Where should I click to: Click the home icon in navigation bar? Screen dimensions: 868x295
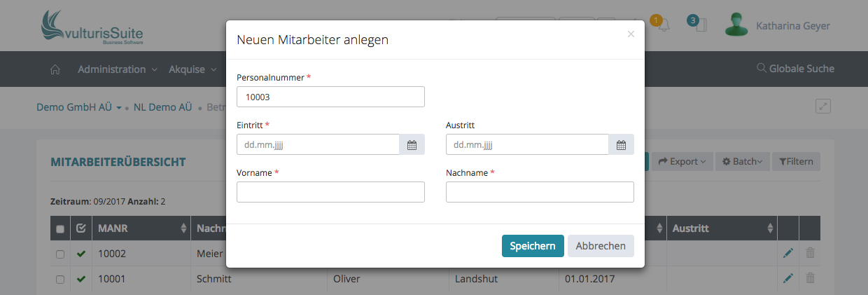(55, 69)
